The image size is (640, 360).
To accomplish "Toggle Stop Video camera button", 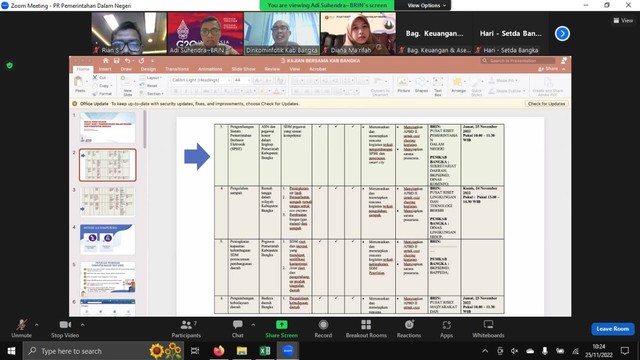I will (x=65, y=329).
